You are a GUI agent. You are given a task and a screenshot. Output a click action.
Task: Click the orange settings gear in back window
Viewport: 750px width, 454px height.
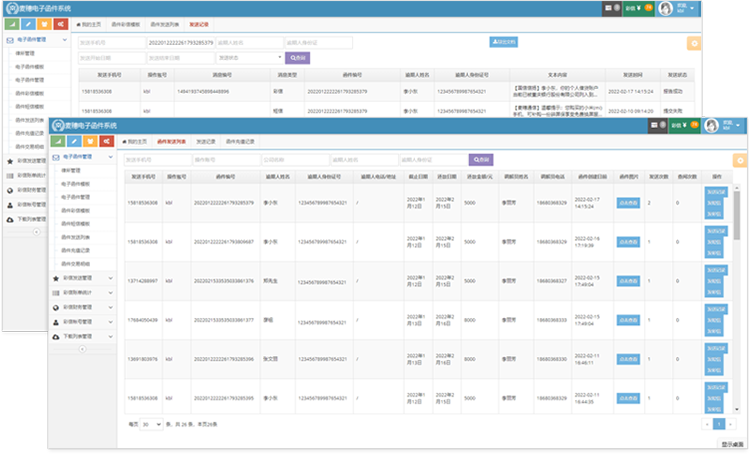pos(694,44)
